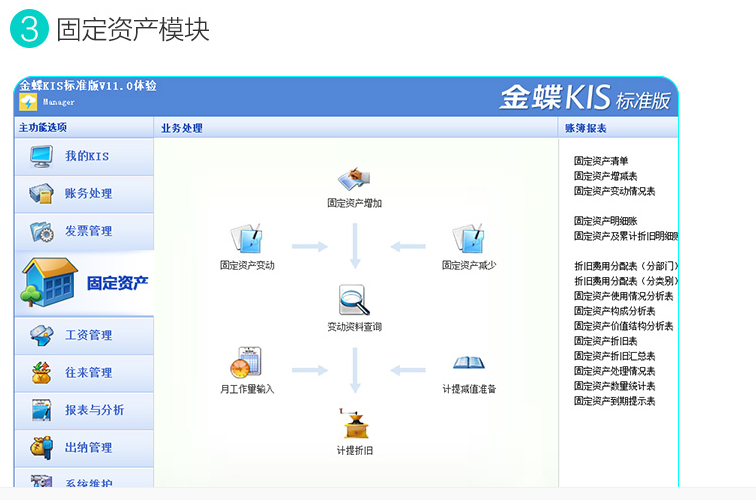This screenshot has height=500, width=756.
Task: Switch to 我的KIS module
Action: pyautogui.click(x=85, y=156)
